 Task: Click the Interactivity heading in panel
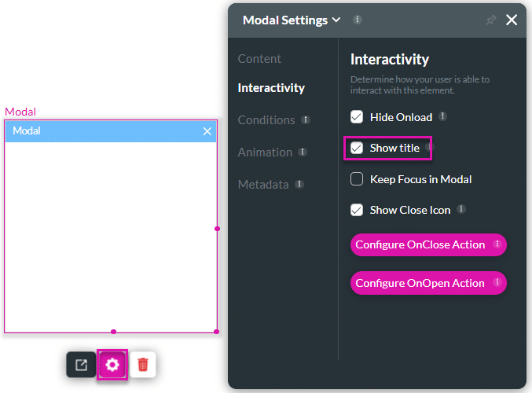tap(390, 60)
